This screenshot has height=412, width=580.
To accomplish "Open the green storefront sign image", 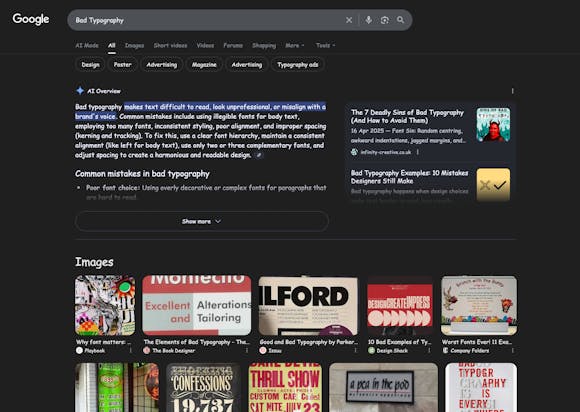I will 117,387.
